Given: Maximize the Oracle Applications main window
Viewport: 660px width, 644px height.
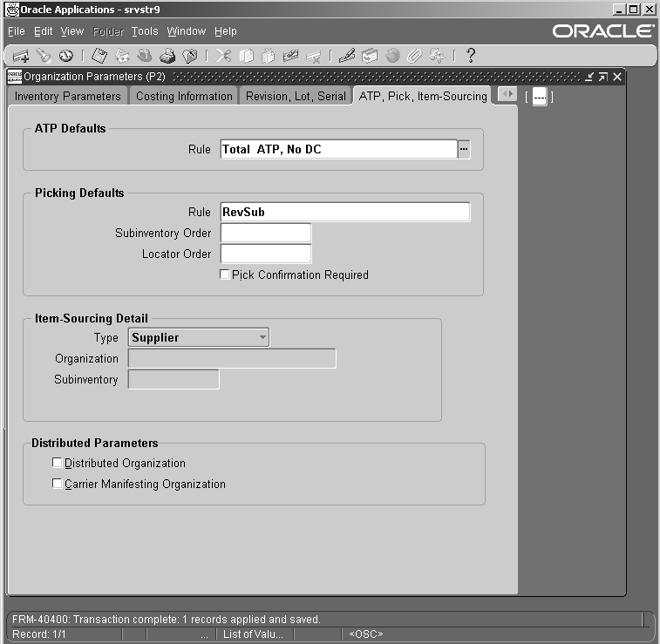Looking at the screenshot, I should [x=634, y=10].
